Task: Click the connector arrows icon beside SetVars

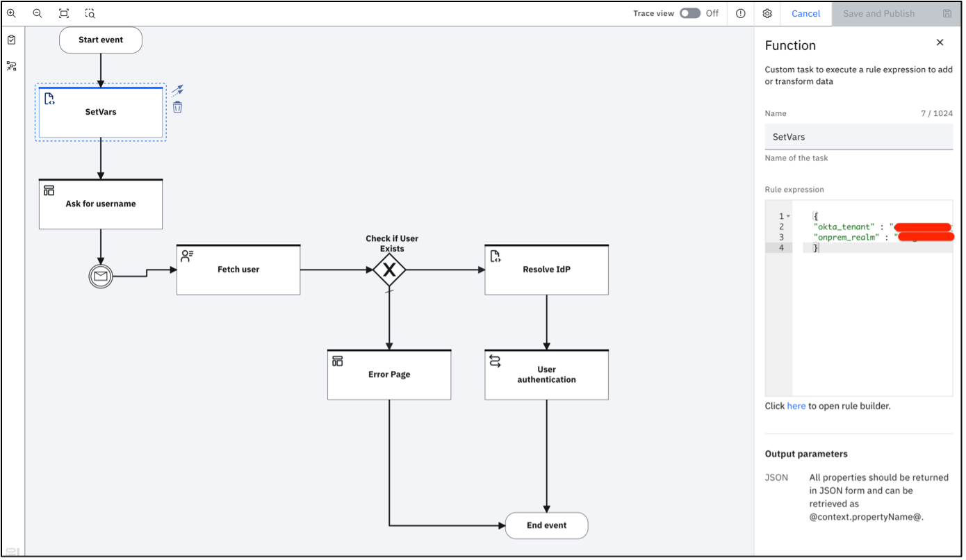Action: [x=177, y=90]
